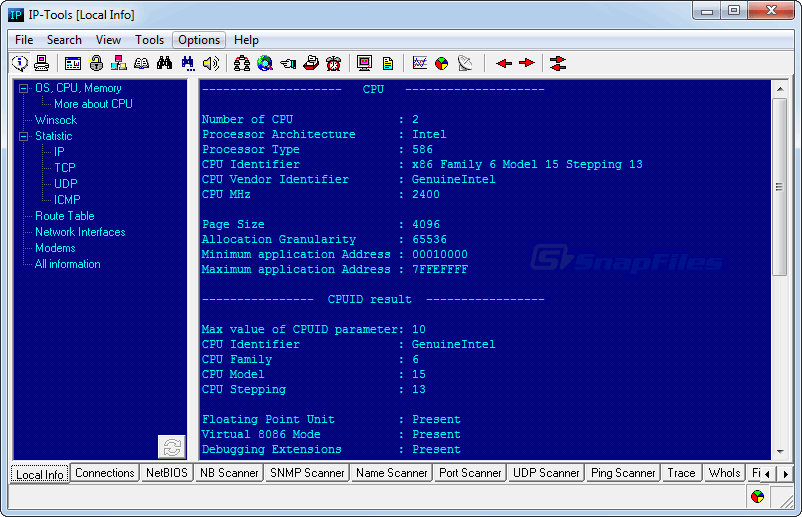Click the refresh button in tree panel
The width and height of the screenshot is (802, 517).
(x=172, y=447)
